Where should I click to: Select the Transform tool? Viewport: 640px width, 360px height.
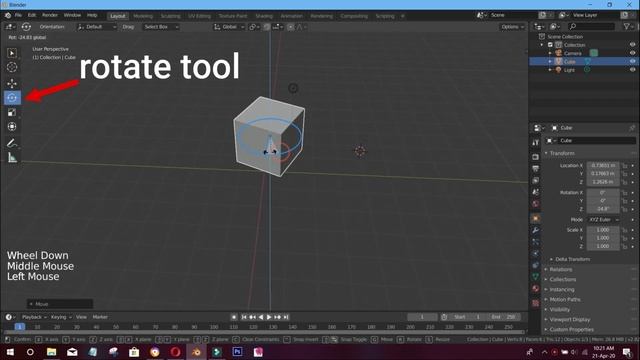tap(12, 127)
